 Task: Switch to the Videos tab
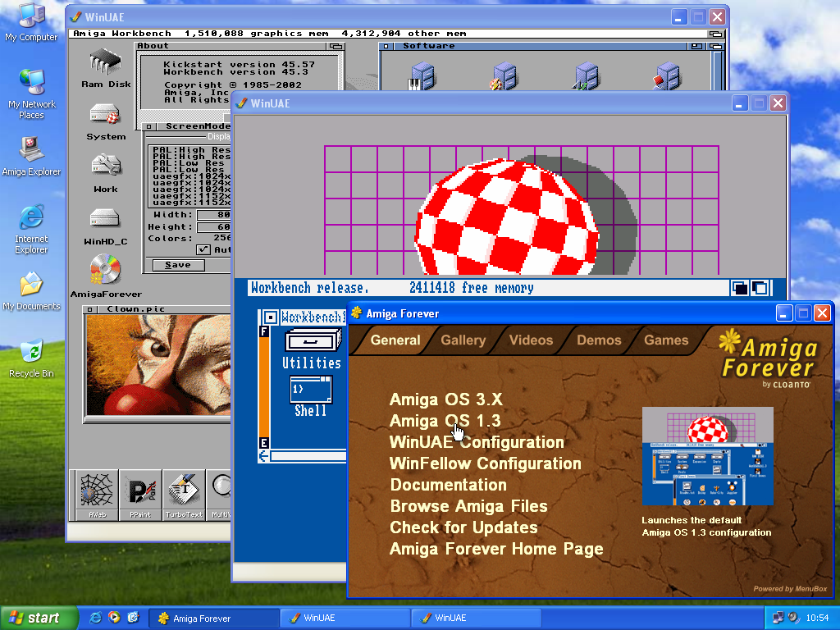point(531,340)
